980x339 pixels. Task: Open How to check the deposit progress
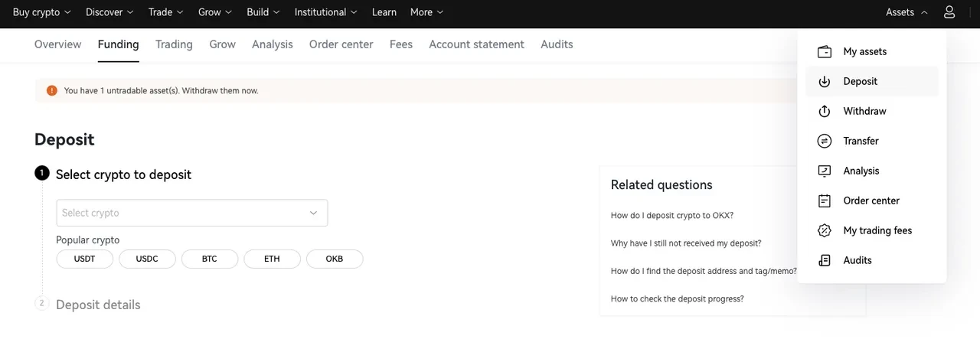coord(678,298)
